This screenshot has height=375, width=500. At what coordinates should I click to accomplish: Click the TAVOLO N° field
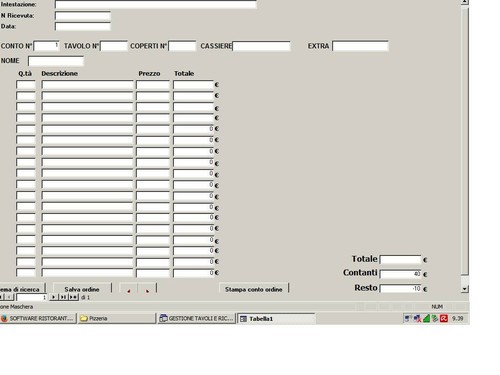114,46
